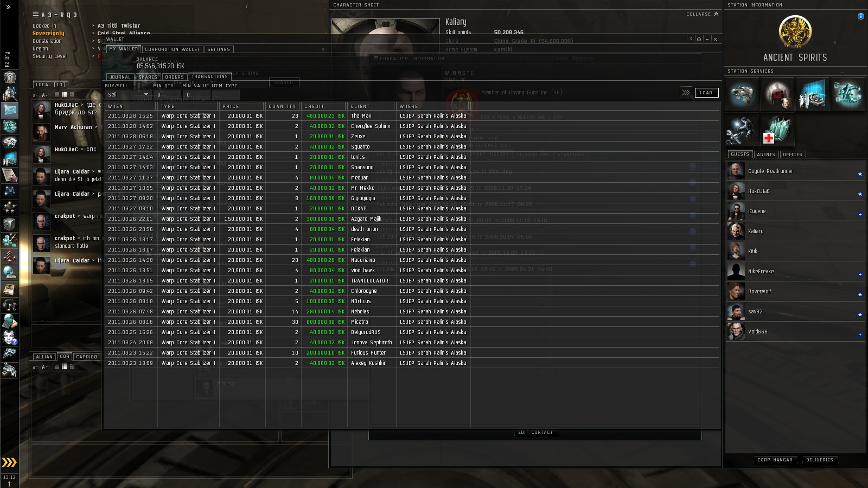
Task: Open People & Places from the Neocom sidebar
Action: 9,94
